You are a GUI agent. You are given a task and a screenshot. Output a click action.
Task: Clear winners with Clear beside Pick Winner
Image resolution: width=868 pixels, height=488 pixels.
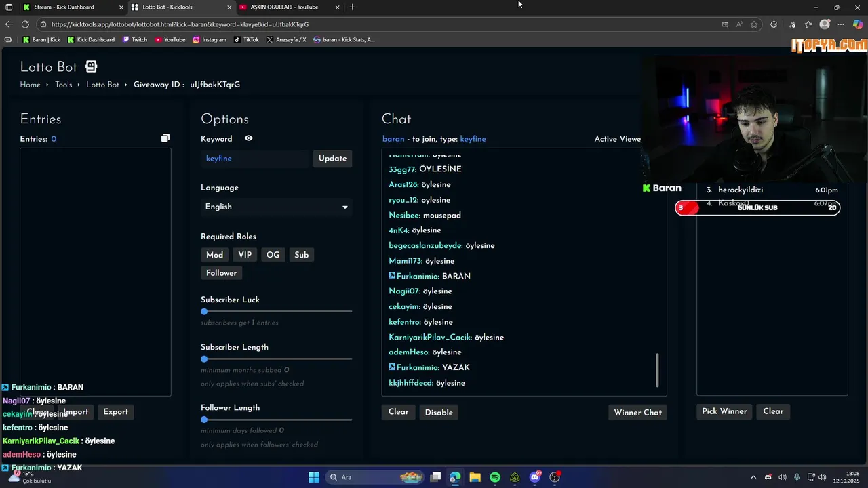click(x=773, y=411)
